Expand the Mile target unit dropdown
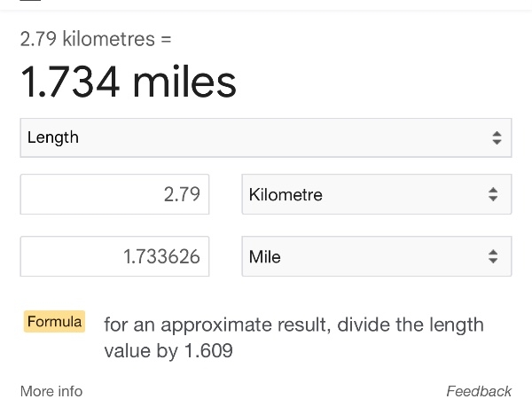Image resolution: width=532 pixels, height=399 pixels. 376,257
